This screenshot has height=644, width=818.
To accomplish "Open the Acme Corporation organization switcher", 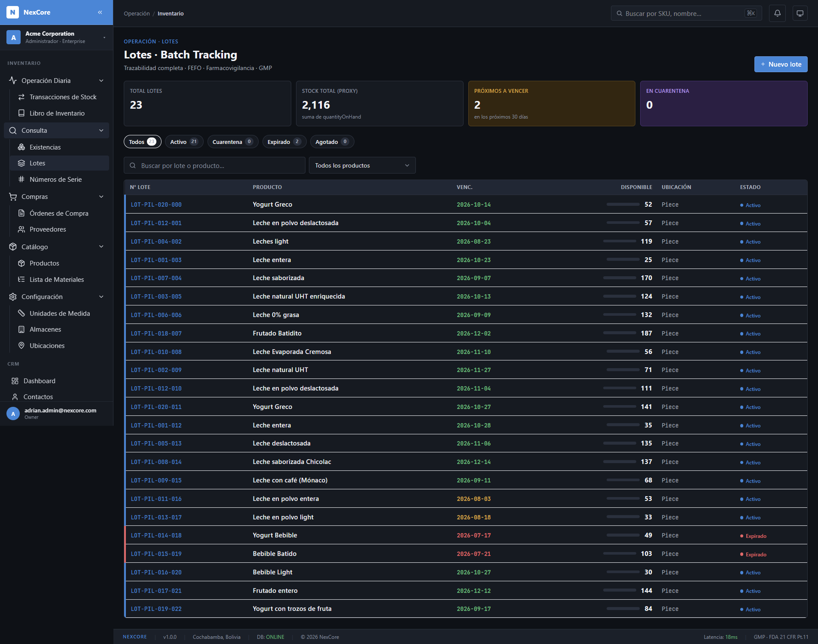I will click(56, 37).
